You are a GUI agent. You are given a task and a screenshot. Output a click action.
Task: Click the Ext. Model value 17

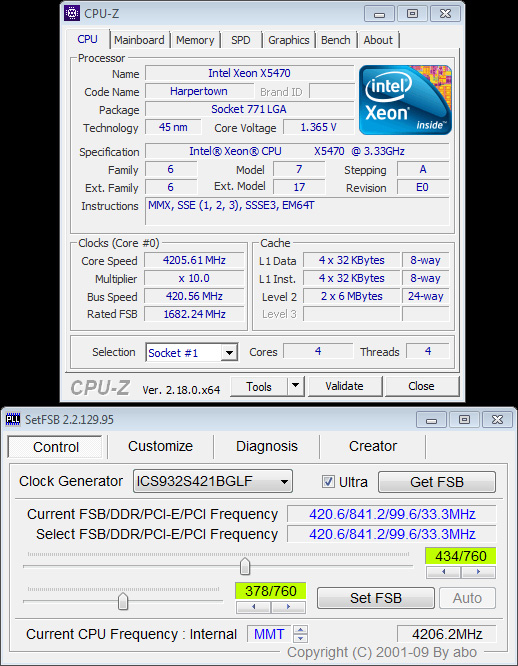[x=299, y=187]
